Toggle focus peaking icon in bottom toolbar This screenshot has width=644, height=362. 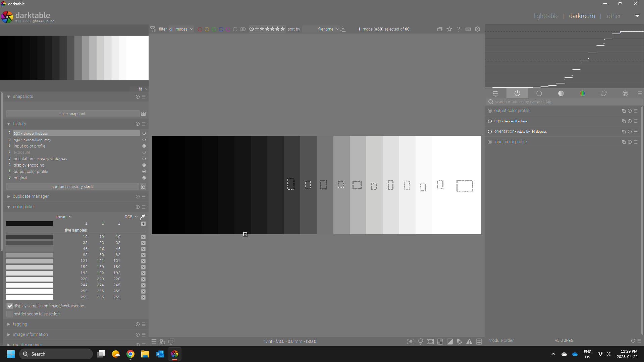411,342
